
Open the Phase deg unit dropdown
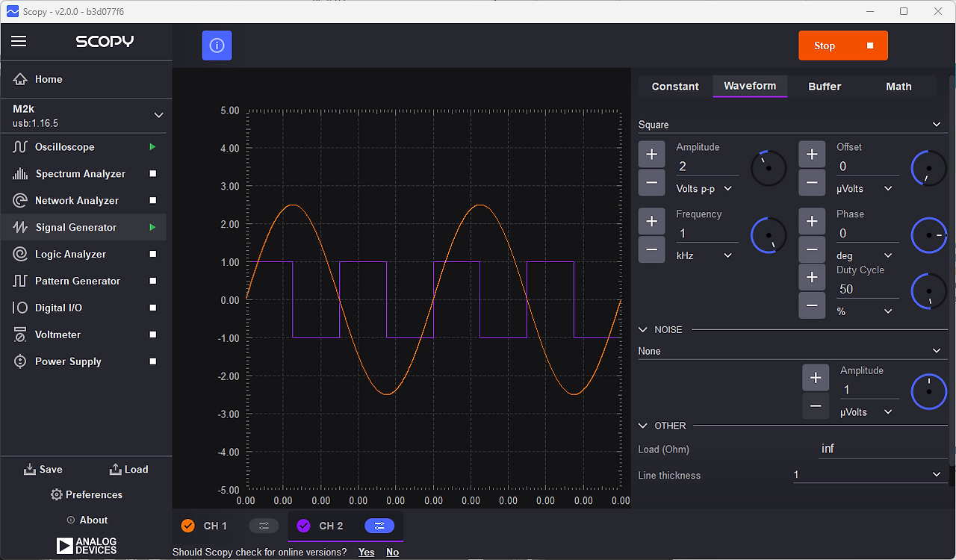click(x=865, y=256)
